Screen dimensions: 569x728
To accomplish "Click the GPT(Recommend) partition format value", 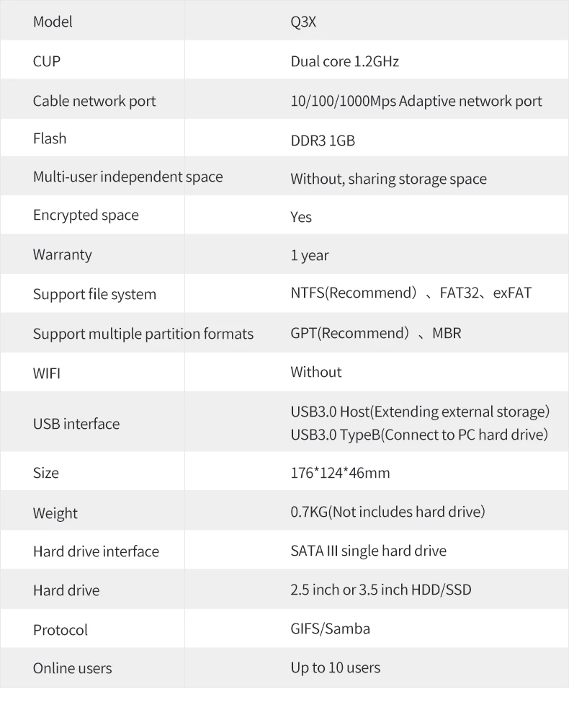I will click(350, 333).
